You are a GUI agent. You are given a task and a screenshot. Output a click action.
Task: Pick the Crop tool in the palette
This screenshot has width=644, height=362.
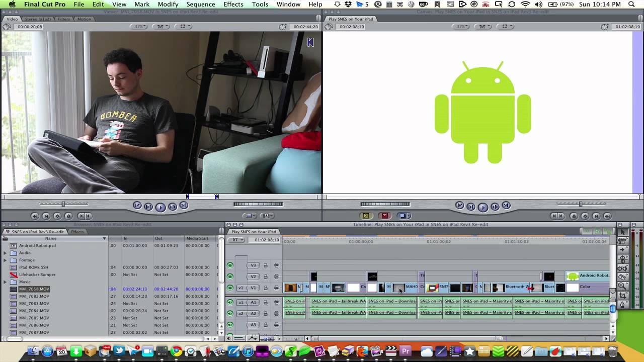point(622,295)
